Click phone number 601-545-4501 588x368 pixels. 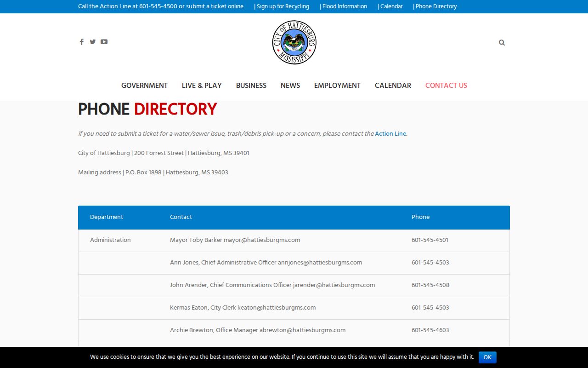pos(430,240)
